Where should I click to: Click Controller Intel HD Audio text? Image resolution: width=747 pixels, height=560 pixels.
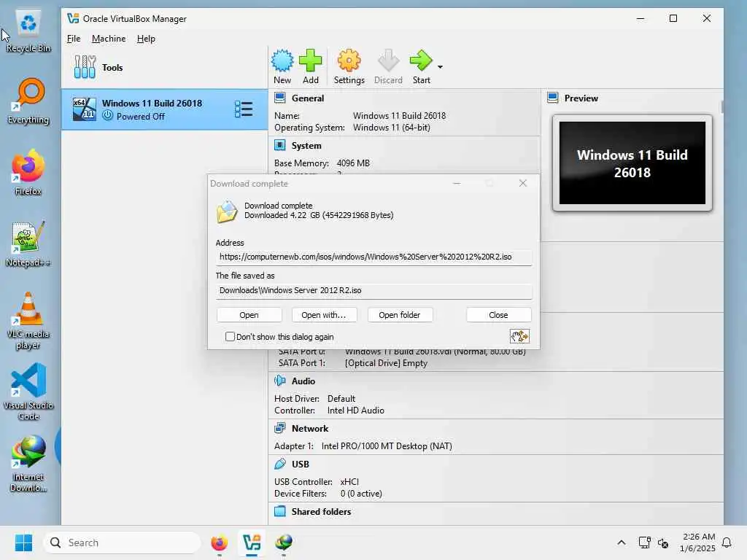point(329,411)
